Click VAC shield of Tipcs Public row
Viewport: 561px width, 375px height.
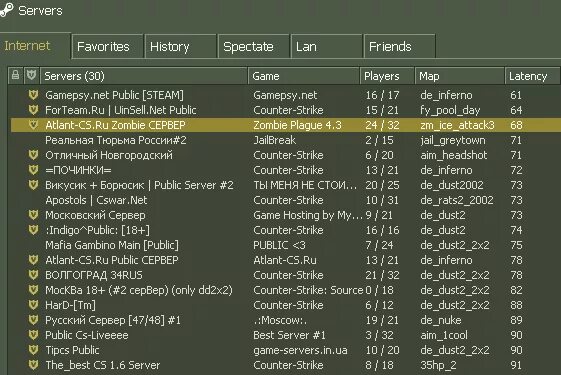click(x=33, y=350)
